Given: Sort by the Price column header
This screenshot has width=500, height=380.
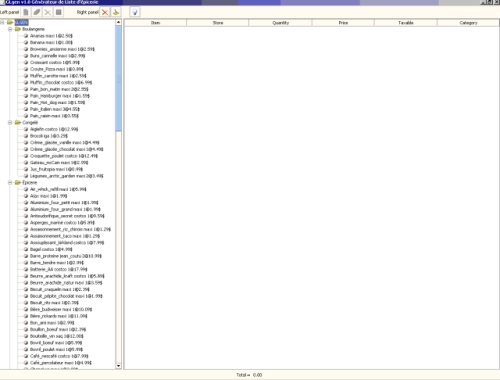Looking at the screenshot, I should 343,23.
